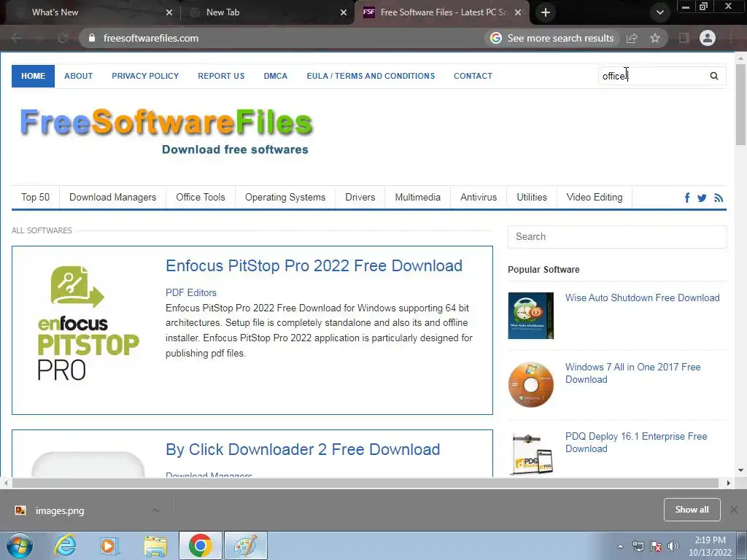Expand the tab search dropdown chevron
747x560 pixels.
click(x=659, y=12)
